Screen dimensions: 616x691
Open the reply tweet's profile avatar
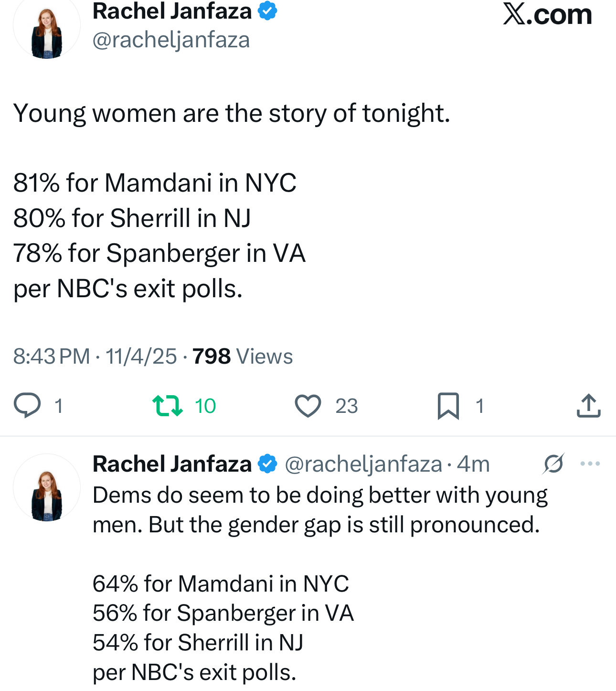click(47, 487)
